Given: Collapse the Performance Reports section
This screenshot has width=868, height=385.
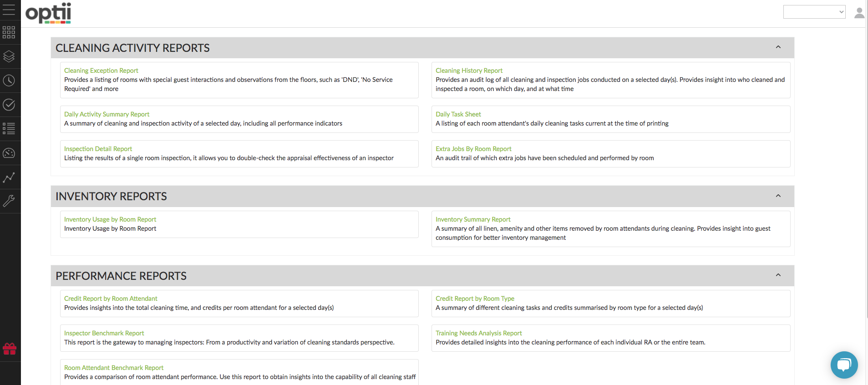Looking at the screenshot, I should (x=778, y=275).
